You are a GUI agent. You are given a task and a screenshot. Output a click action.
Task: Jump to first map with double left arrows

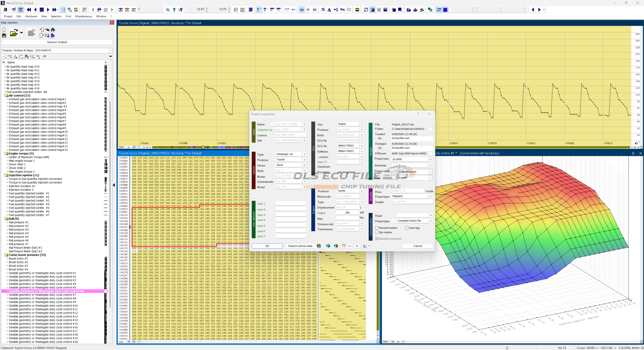[x=29, y=10]
